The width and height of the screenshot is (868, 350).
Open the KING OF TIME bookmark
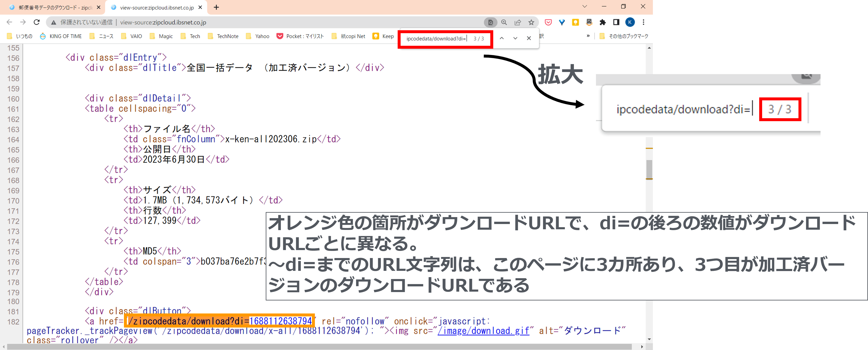(61, 36)
